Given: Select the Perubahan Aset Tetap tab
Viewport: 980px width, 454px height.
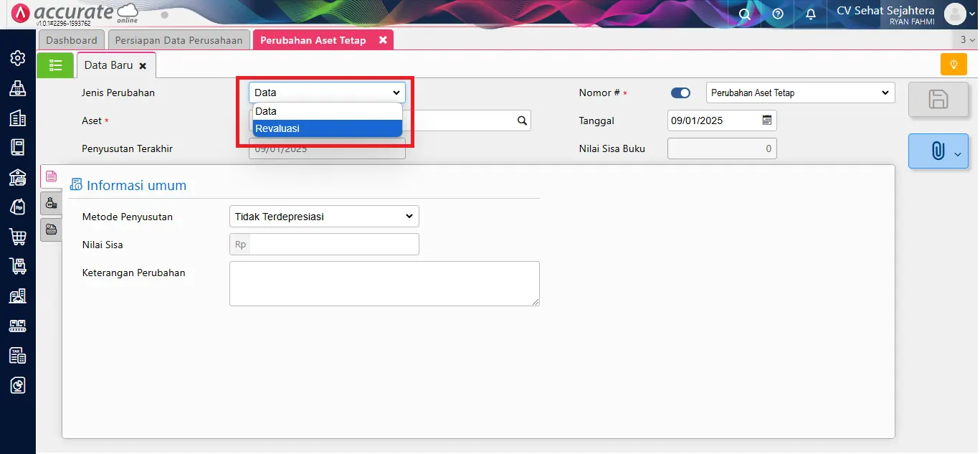Looking at the screenshot, I should pyautogui.click(x=313, y=40).
